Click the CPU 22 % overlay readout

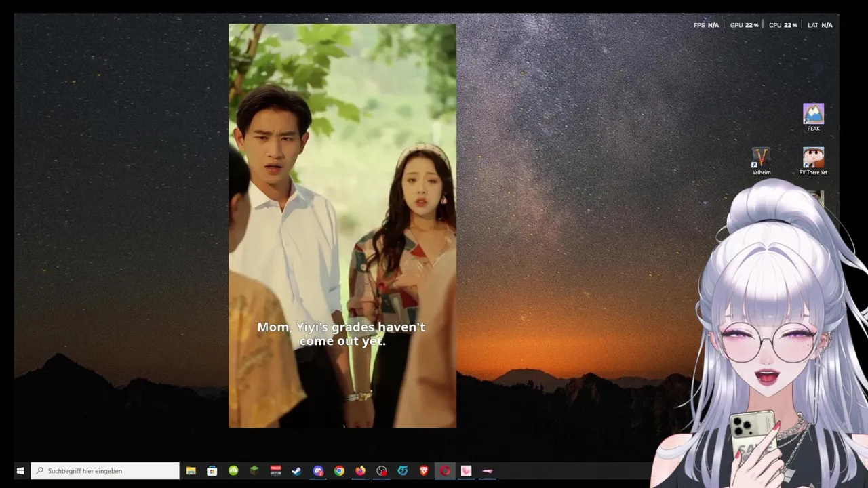pyautogui.click(x=783, y=25)
